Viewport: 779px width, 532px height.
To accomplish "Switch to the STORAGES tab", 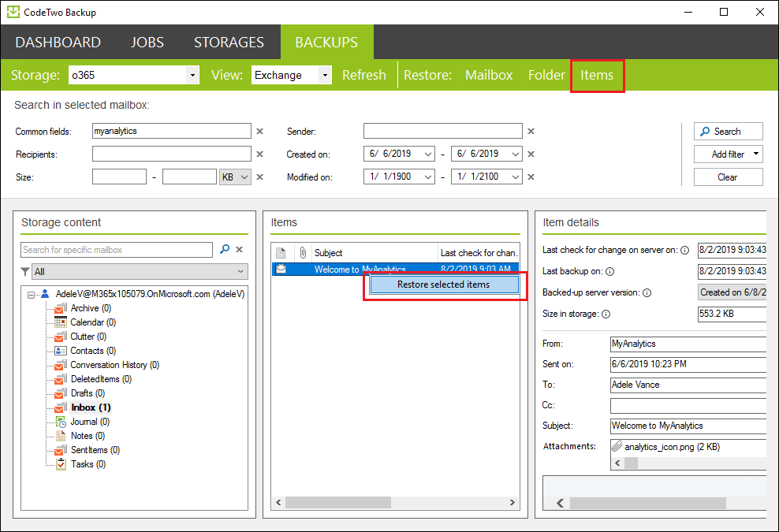I will [229, 43].
